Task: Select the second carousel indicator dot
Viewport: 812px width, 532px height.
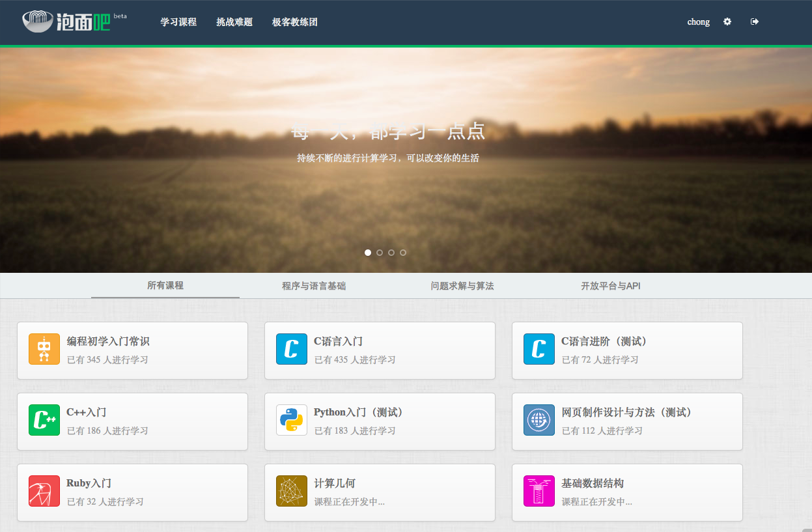Action: pos(379,252)
